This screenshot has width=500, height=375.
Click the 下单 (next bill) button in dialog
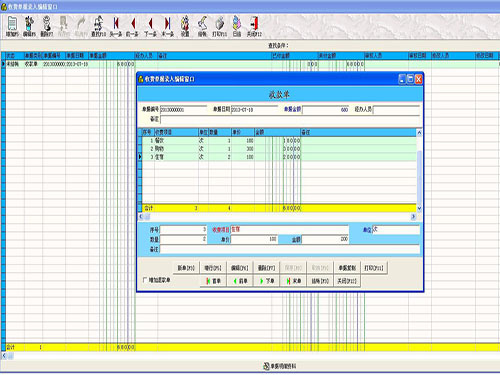pyautogui.click(x=267, y=281)
